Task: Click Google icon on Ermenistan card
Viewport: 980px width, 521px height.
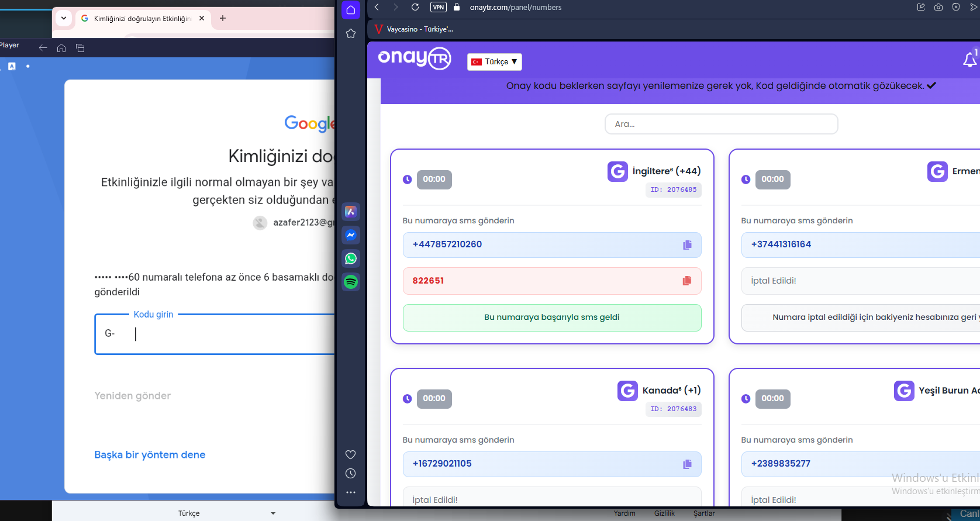Action: (x=937, y=171)
